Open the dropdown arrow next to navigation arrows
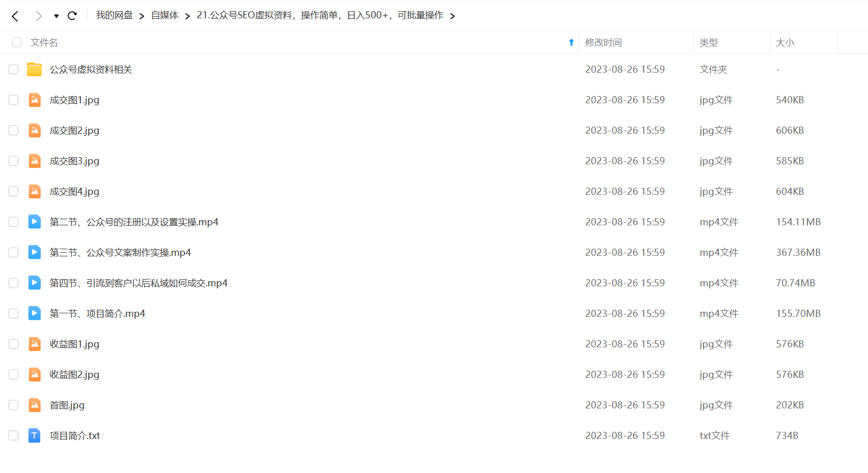Viewport: 868px width, 473px height. click(x=56, y=16)
